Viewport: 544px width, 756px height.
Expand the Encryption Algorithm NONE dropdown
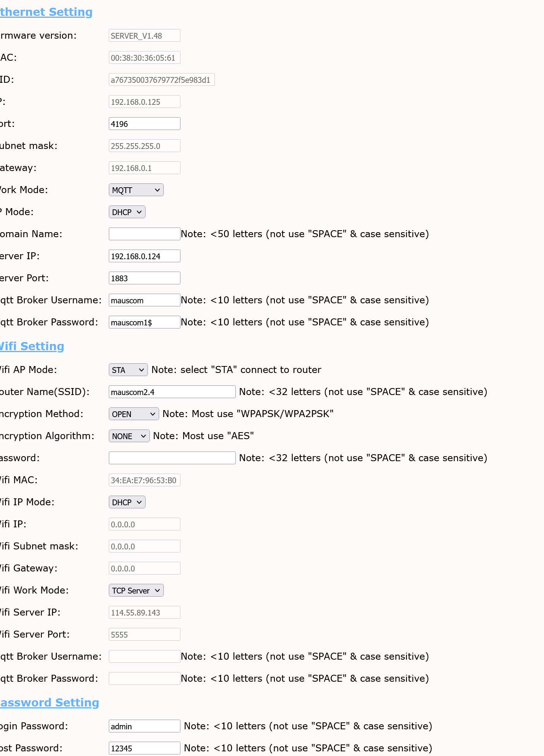(x=129, y=436)
